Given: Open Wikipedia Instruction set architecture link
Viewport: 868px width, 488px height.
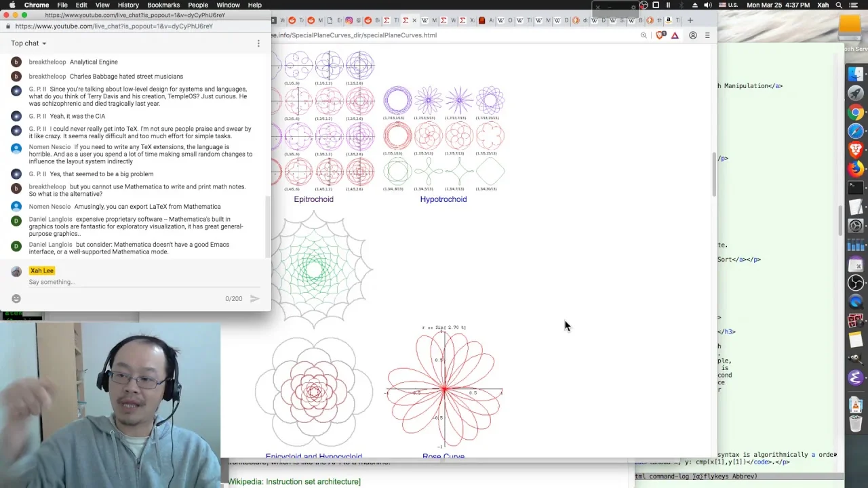Looking at the screenshot, I should click(x=294, y=482).
